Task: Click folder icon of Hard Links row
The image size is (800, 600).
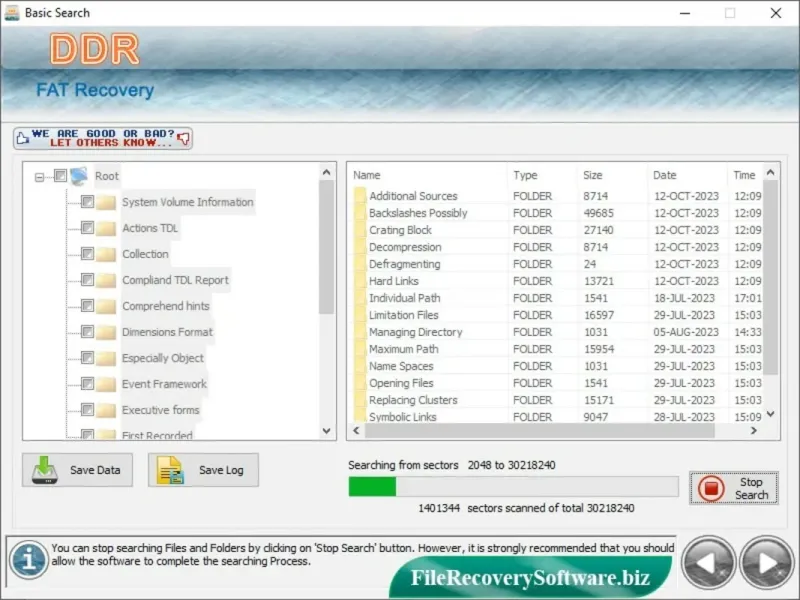Action: tap(360, 281)
